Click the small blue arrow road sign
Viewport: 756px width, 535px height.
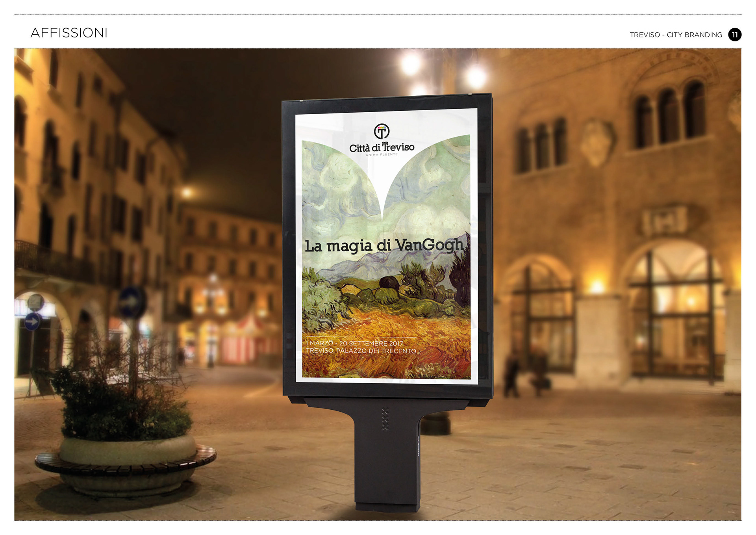pos(32,321)
